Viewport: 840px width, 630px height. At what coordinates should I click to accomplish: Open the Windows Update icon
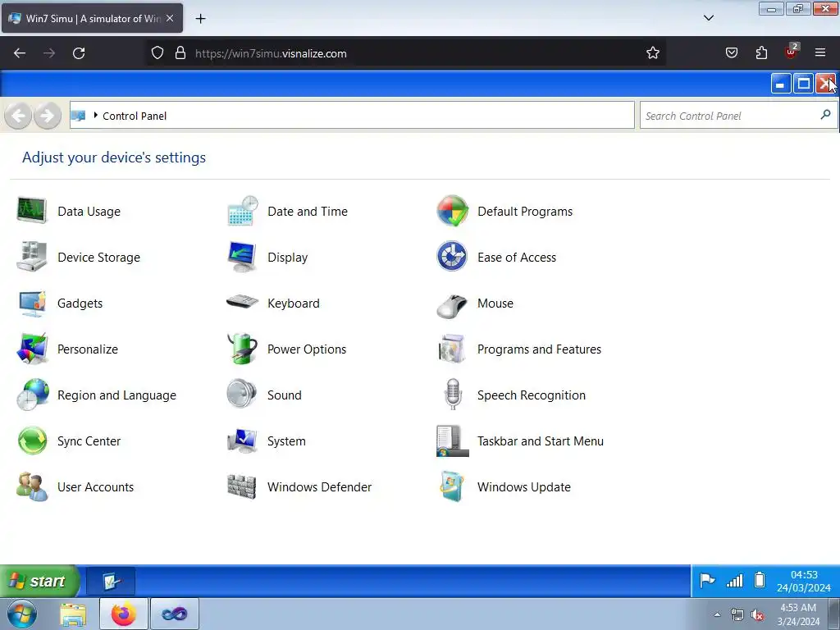click(452, 487)
